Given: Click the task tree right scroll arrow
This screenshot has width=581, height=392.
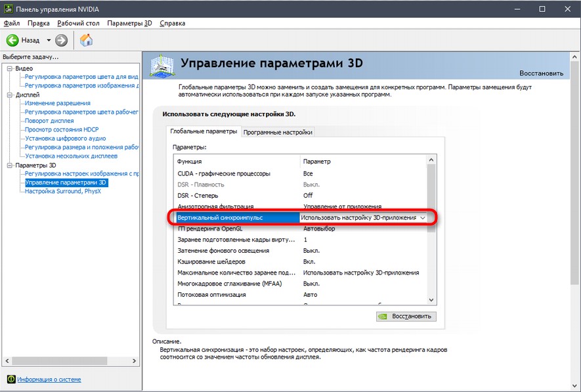Looking at the screenshot, I should (134, 360).
